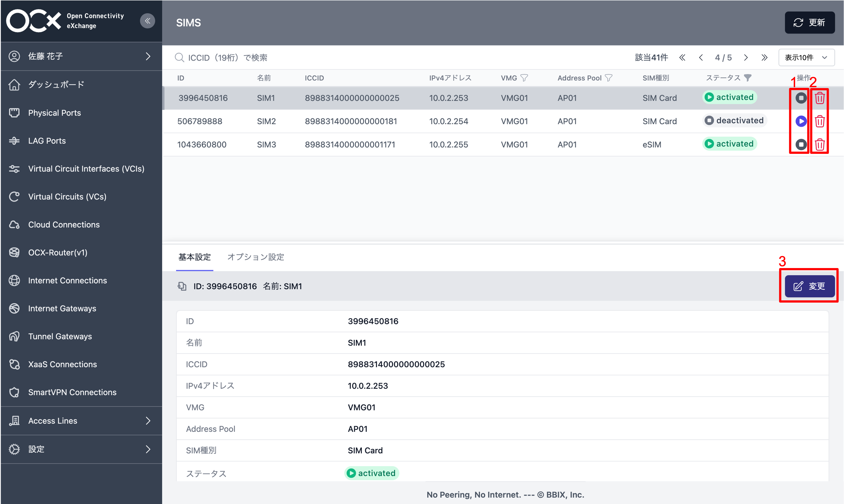Deactivate SIM1 with the stop button
This screenshot has width=844, height=504.
801,98
